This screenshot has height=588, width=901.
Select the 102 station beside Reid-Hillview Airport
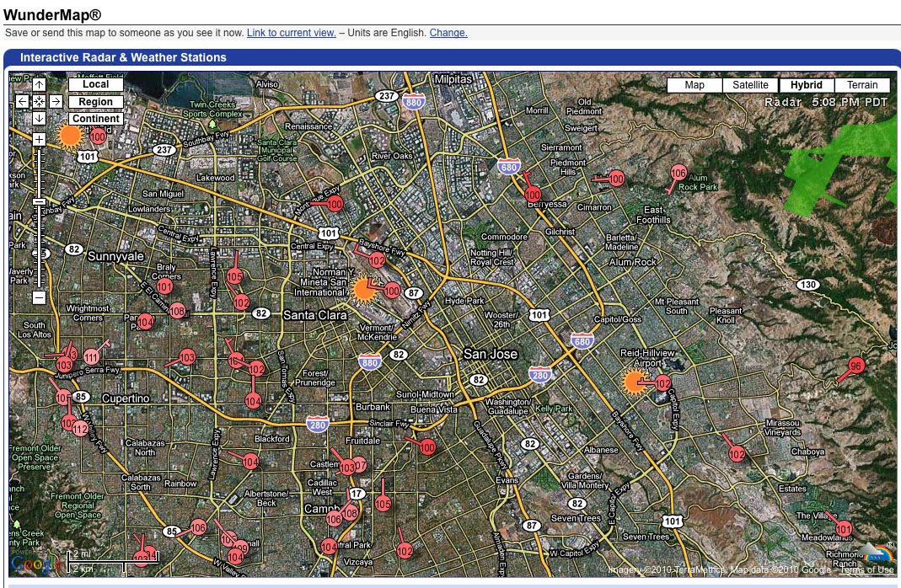point(662,383)
